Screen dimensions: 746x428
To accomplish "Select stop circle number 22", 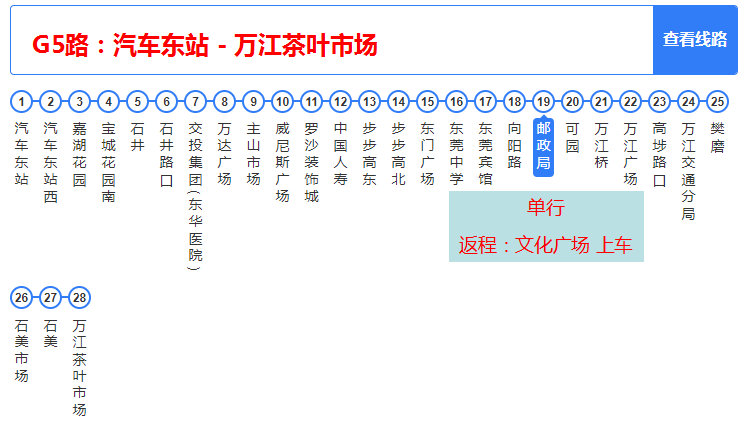I will (631, 102).
